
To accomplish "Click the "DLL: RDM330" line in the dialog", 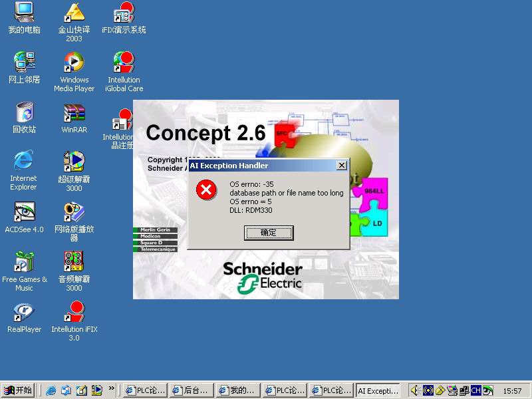I will coord(251,210).
